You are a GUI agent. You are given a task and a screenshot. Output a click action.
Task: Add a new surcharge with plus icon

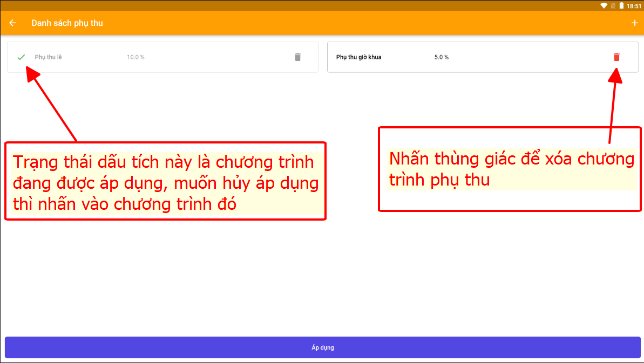tap(634, 23)
